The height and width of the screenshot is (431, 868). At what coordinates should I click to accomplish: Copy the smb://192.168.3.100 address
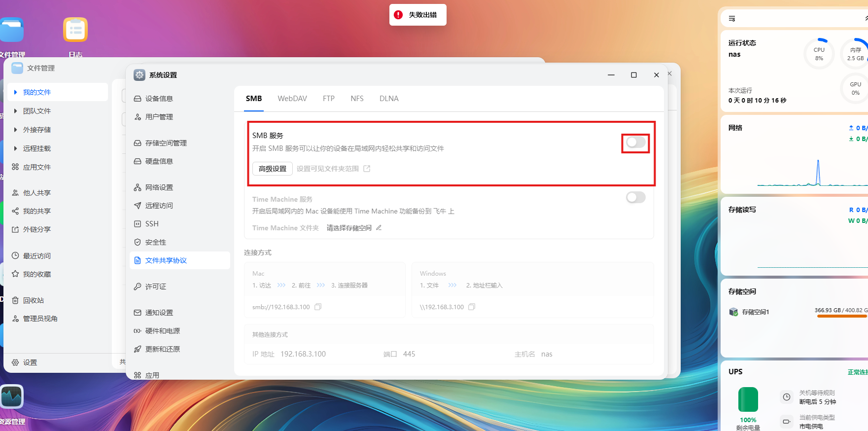point(318,307)
